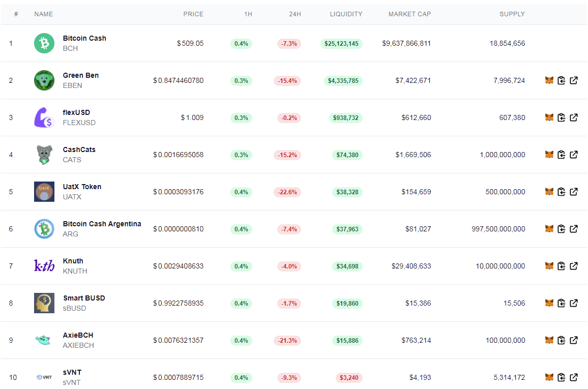Sort tokens by LIQUIDITY column header

pos(346,14)
